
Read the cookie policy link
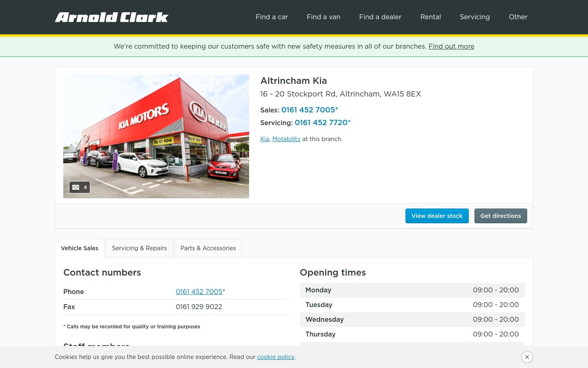click(x=276, y=357)
